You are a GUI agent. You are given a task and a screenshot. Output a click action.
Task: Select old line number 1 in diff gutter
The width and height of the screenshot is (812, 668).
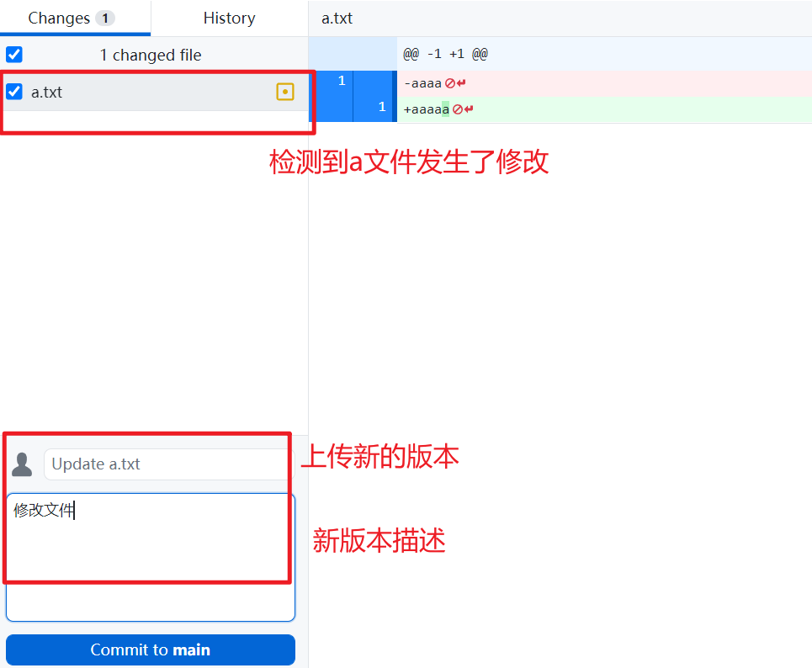tap(341, 82)
